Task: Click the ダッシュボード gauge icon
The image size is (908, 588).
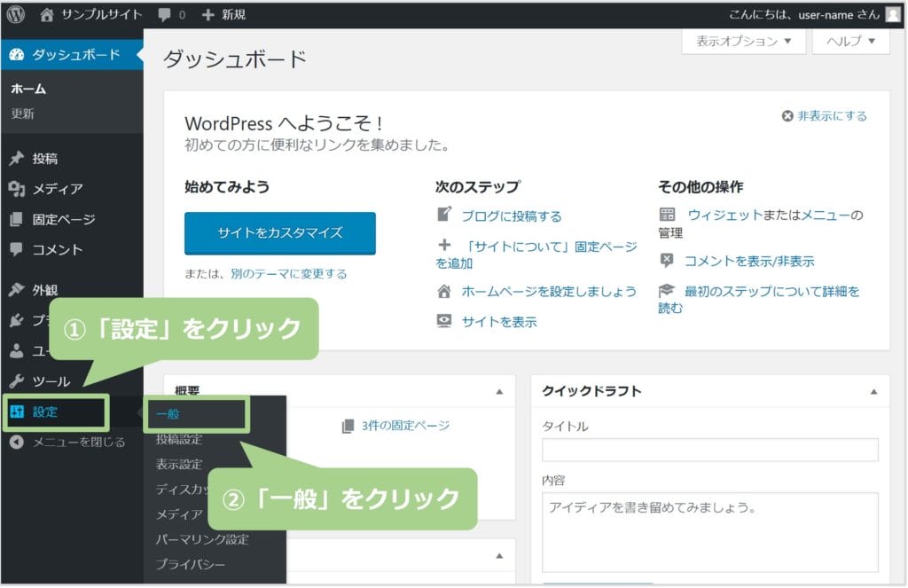Action: (x=17, y=55)
